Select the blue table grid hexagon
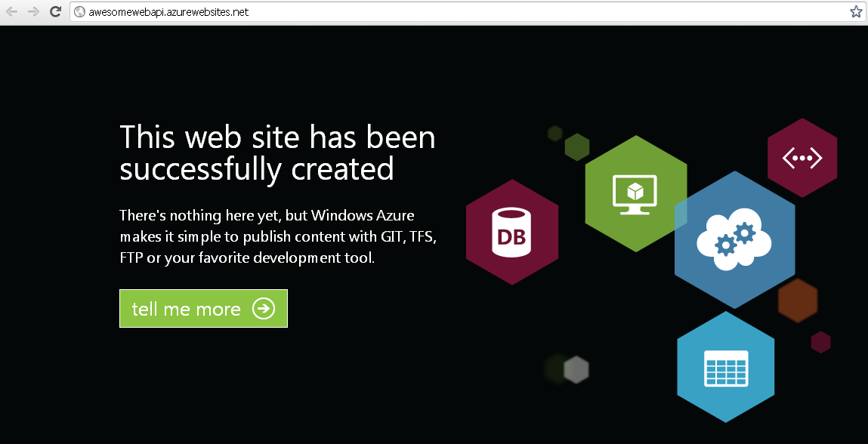Image resolution: width=868 pixels, height=444 pixels. coord(726,367)
